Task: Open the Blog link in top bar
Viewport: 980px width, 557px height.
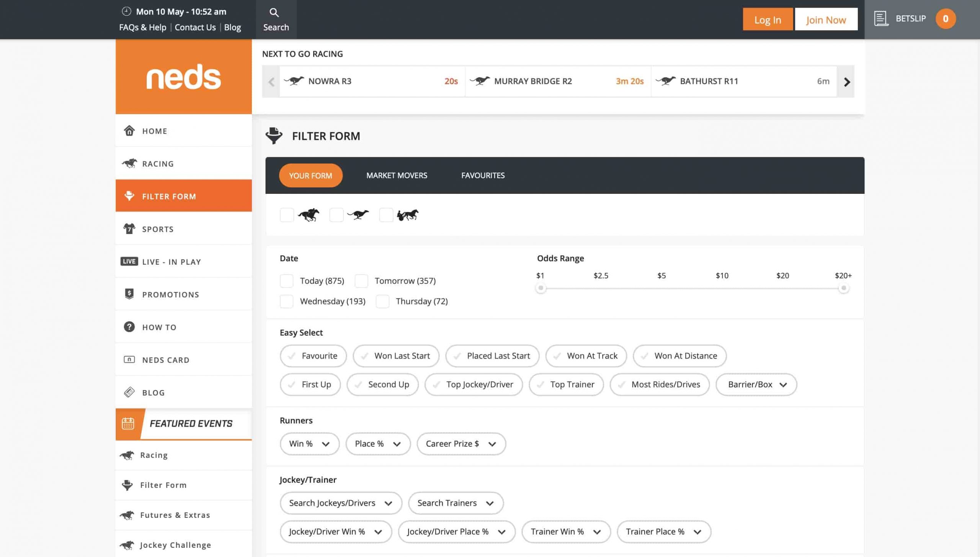Action: pyautogui.click(x=232, y=27)
